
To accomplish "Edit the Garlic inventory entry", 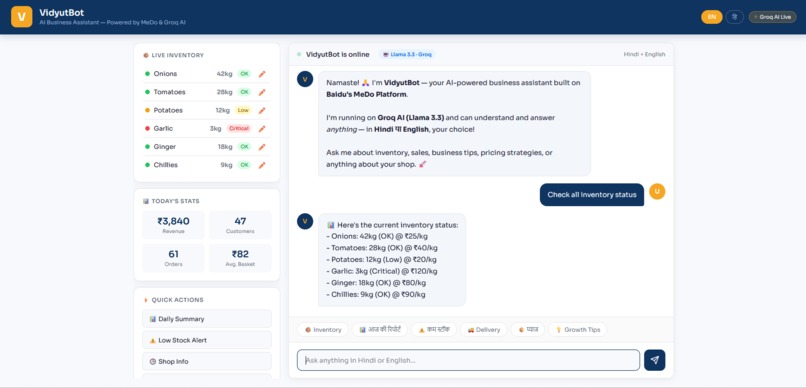I will tap(262, 128).
